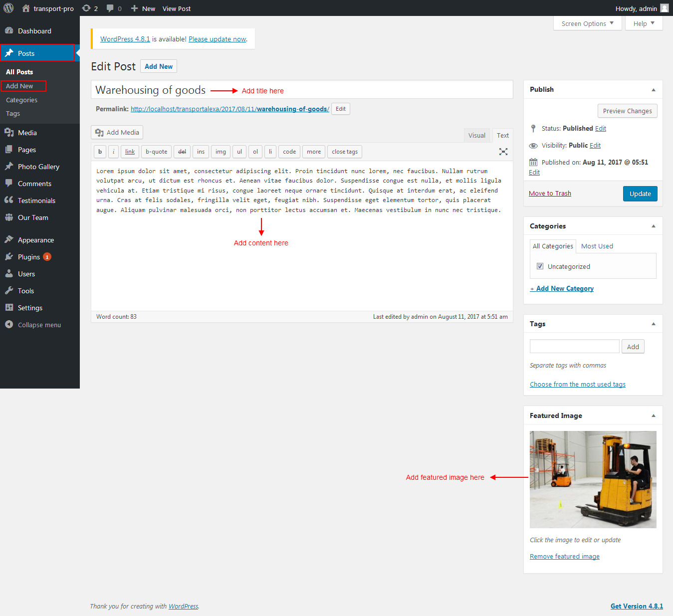The width and height of the screenshot is (673, 616).
Task: Select the Most Used categories tab
Action: pos(597,246)
